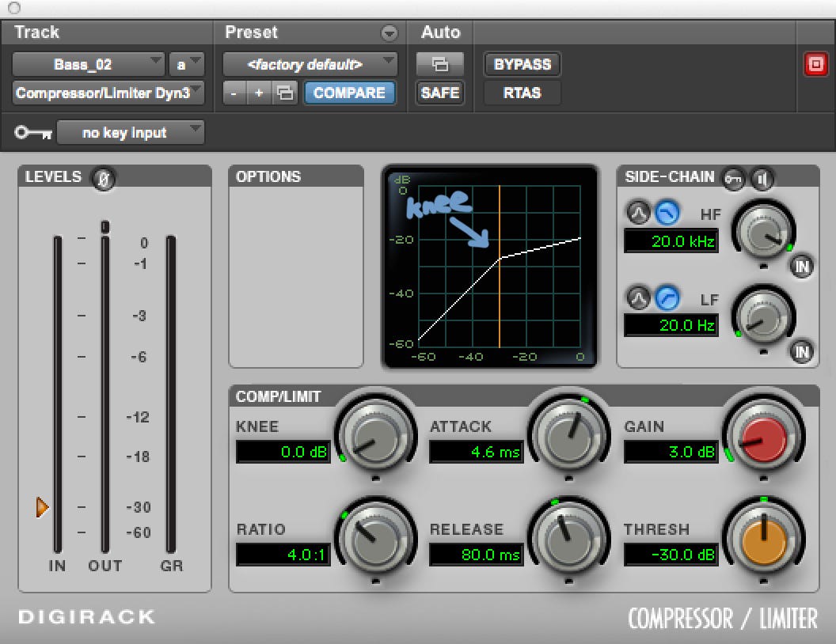Activate the side-chain listen speaker icon
Screen dimensions: 836x644
point(761,179)
